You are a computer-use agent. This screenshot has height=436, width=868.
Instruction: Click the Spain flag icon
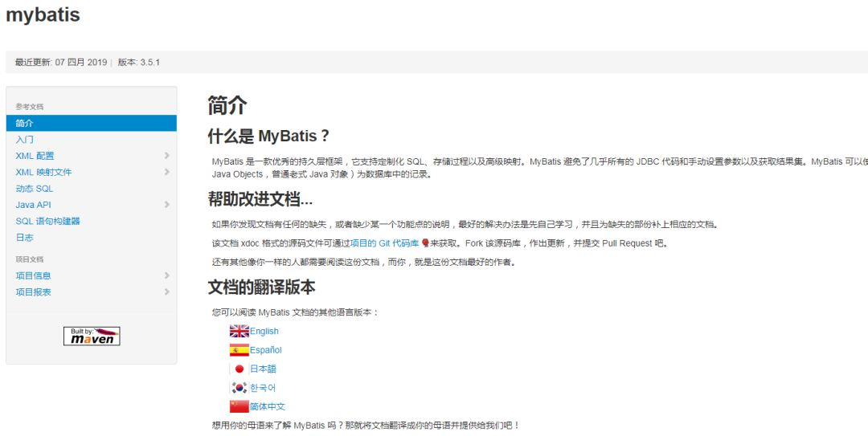click(240, 350)
